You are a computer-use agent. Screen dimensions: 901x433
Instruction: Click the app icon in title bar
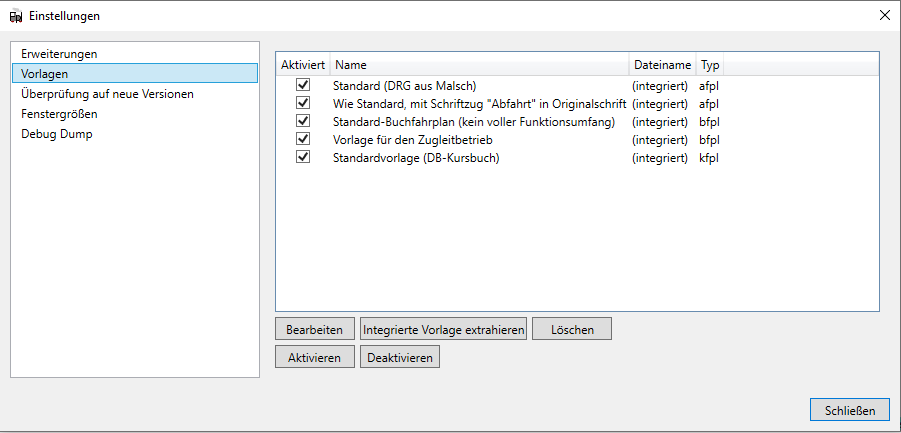(16, 17)
